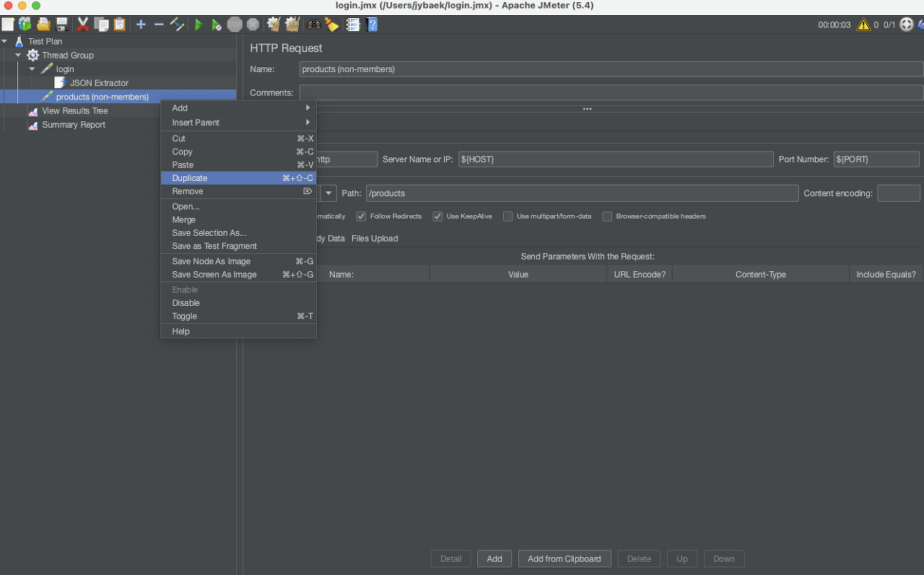
Task: Click the New test plan toolbar icon
Action: 7,25
